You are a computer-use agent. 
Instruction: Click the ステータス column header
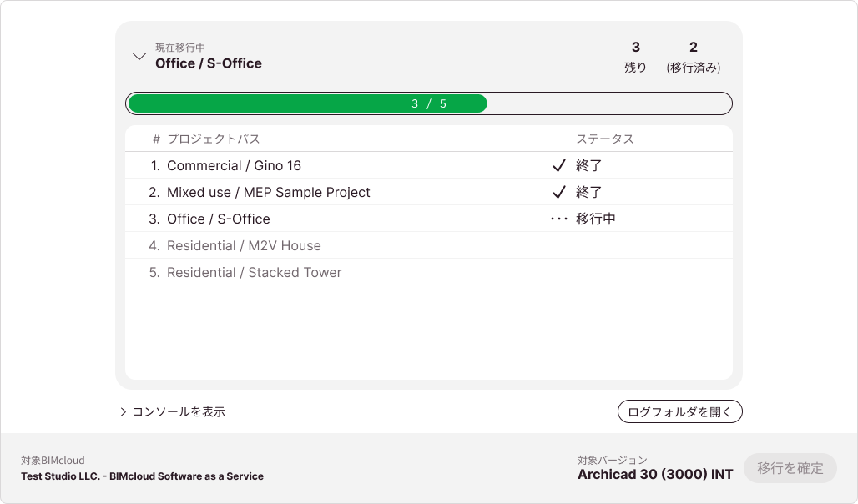[604, 139]
